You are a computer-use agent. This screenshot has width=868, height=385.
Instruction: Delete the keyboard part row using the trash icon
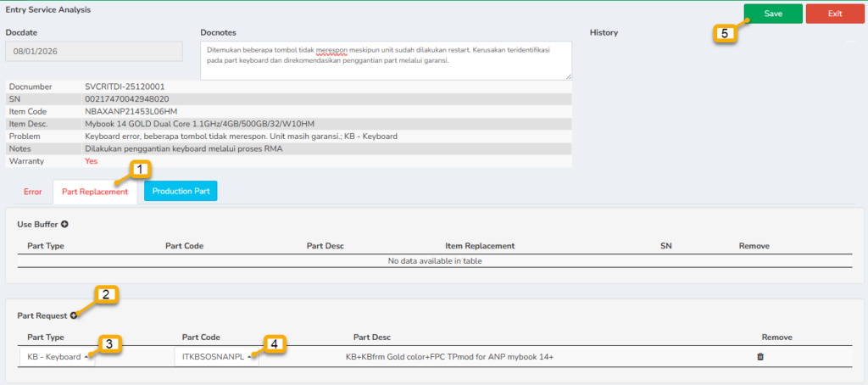coord(759,357)
